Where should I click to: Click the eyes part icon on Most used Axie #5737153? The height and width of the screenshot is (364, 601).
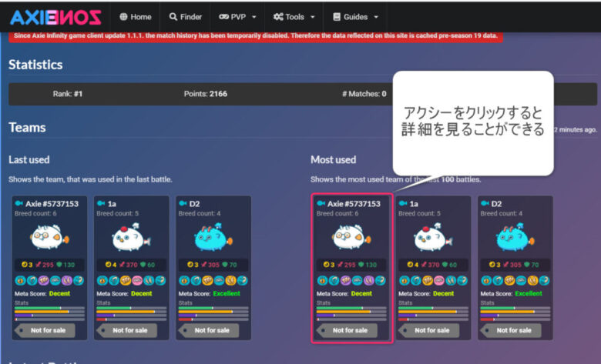tap(323, 281)
